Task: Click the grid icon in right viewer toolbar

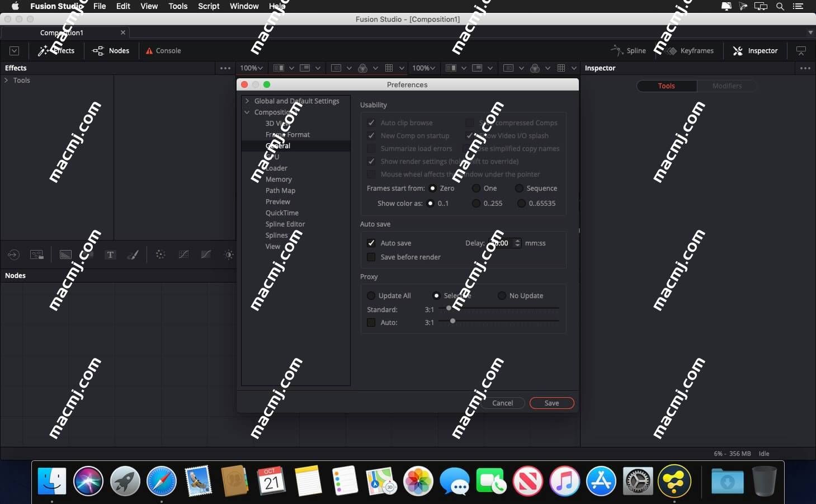Action: click(562, 68)
